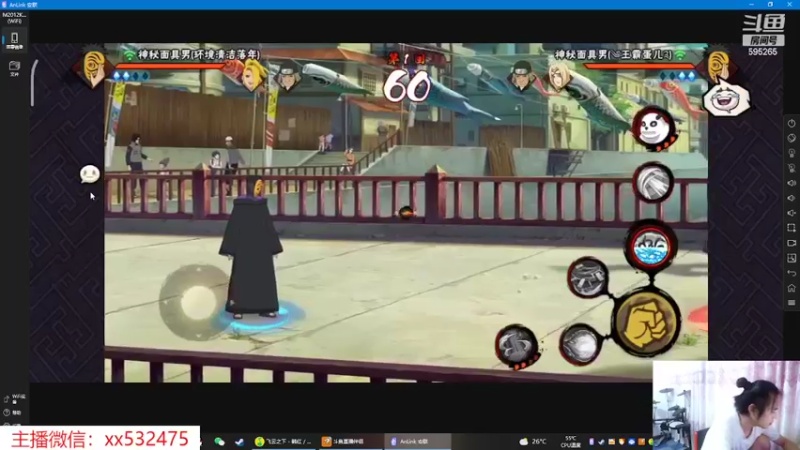Click the screen record camera icon
Image resolution: width=800 pixels, height=450 pixels.
coord(791,243)
